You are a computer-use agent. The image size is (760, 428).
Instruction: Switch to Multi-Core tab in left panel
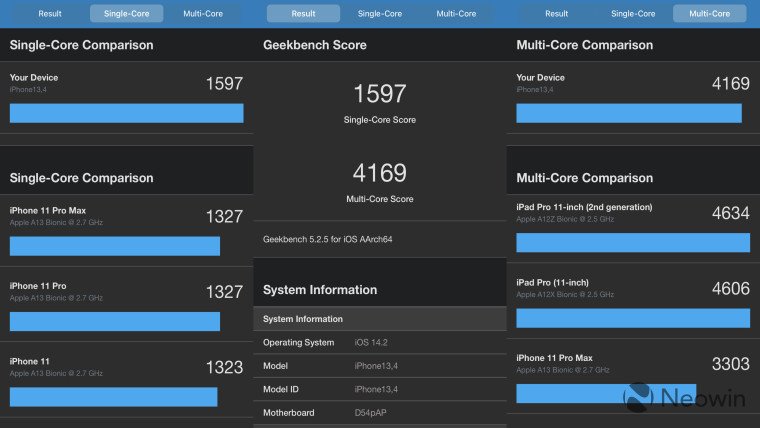coord(203,14)
